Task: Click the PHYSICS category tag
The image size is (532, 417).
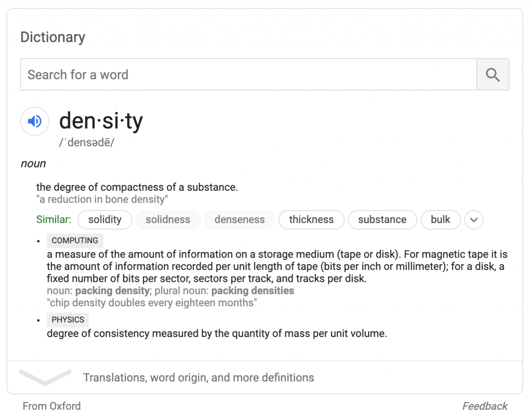Action: click(x=68, y=320)
